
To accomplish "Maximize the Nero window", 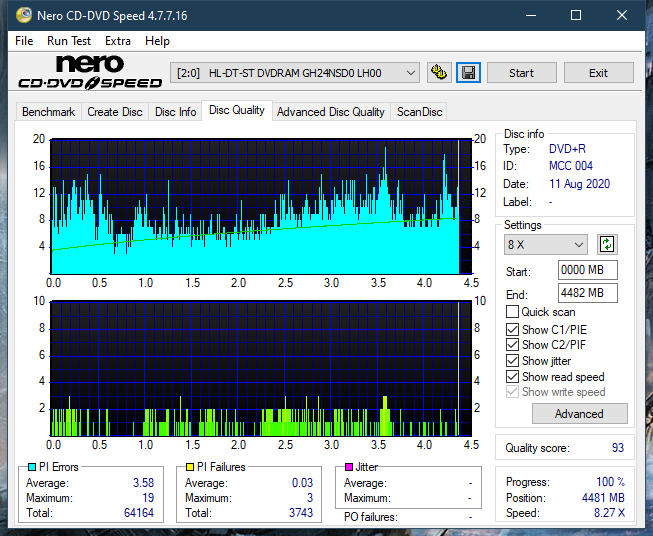I will pos(576,15).
